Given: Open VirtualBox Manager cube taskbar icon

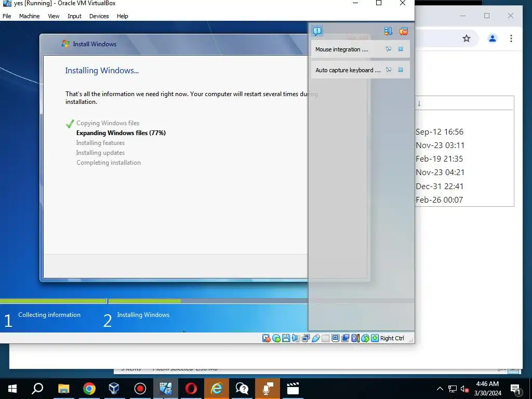Looking at the screenshot, I should (x=114, y=389).
